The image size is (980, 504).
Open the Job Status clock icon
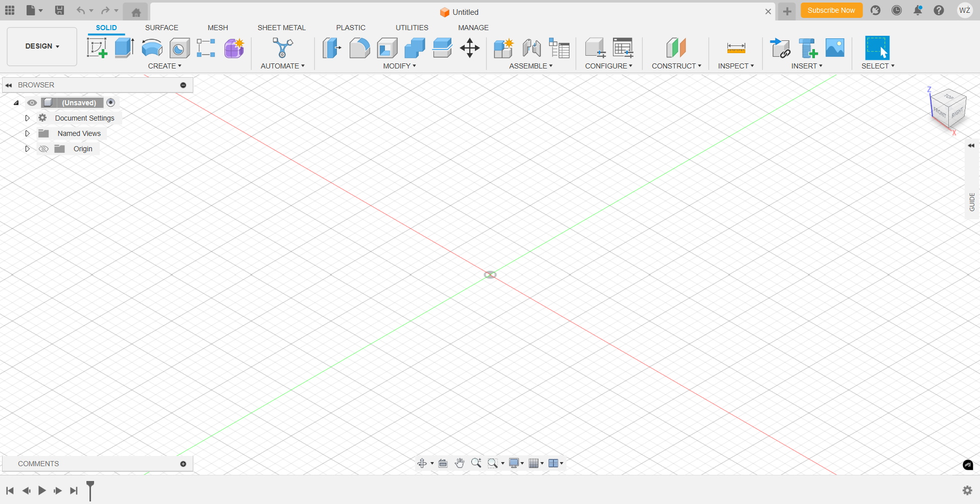coord(897,10)
